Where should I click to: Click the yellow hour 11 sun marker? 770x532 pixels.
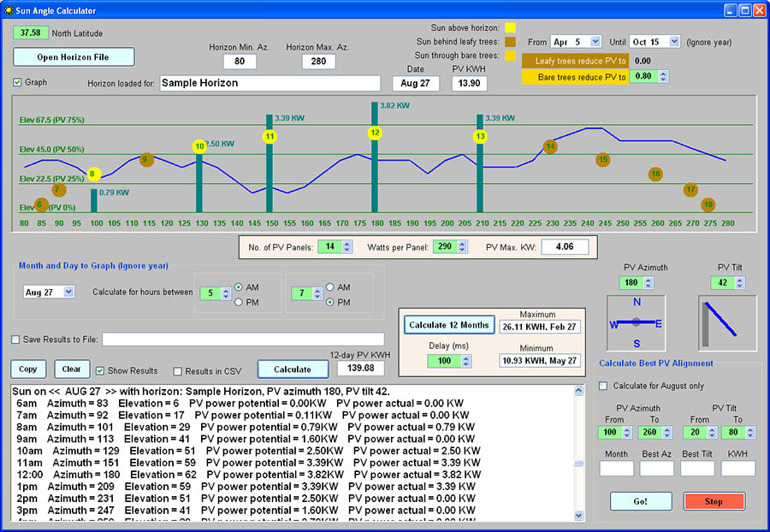269,137
